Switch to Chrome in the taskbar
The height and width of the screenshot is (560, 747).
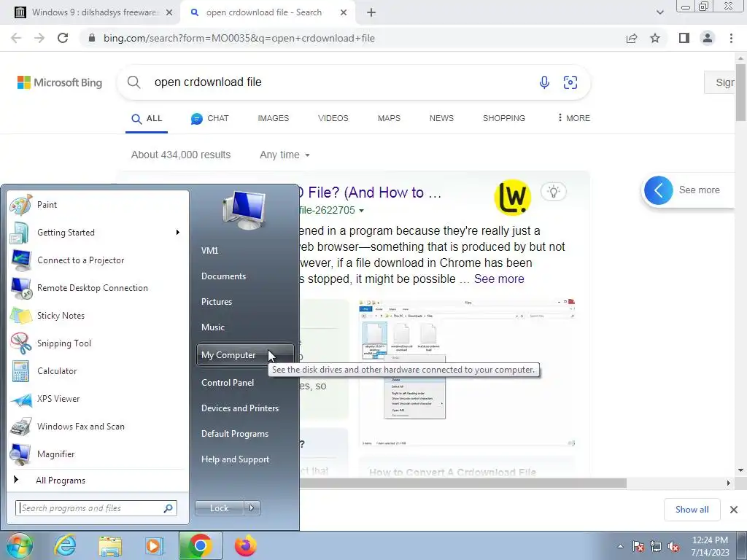click(200, 545)
